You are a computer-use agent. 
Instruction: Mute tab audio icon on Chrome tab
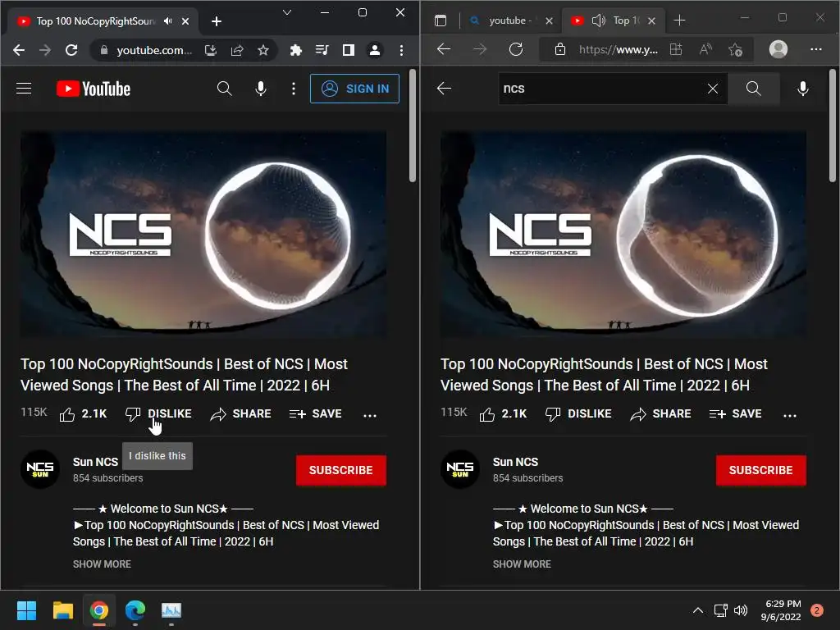[x=168, y=21]
